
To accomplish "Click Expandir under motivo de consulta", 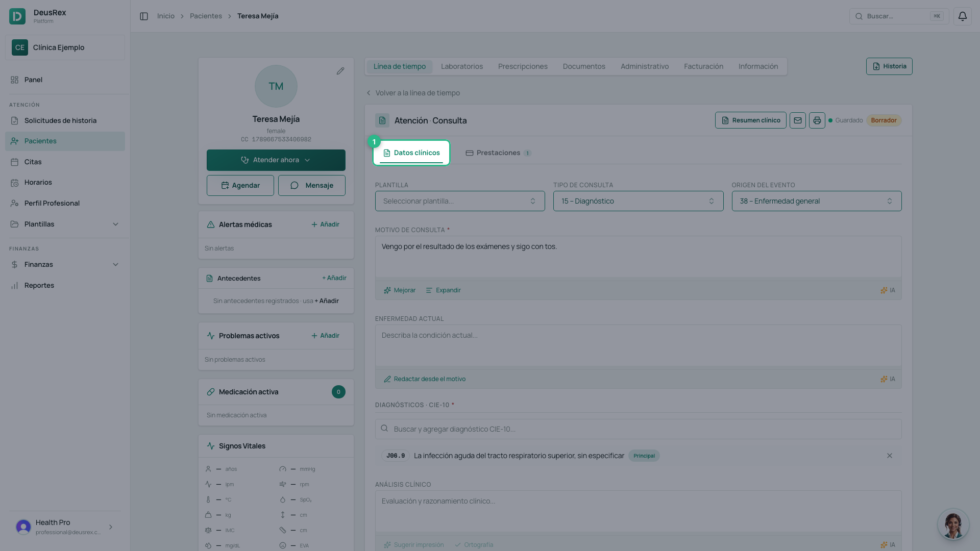I will 443,290.
